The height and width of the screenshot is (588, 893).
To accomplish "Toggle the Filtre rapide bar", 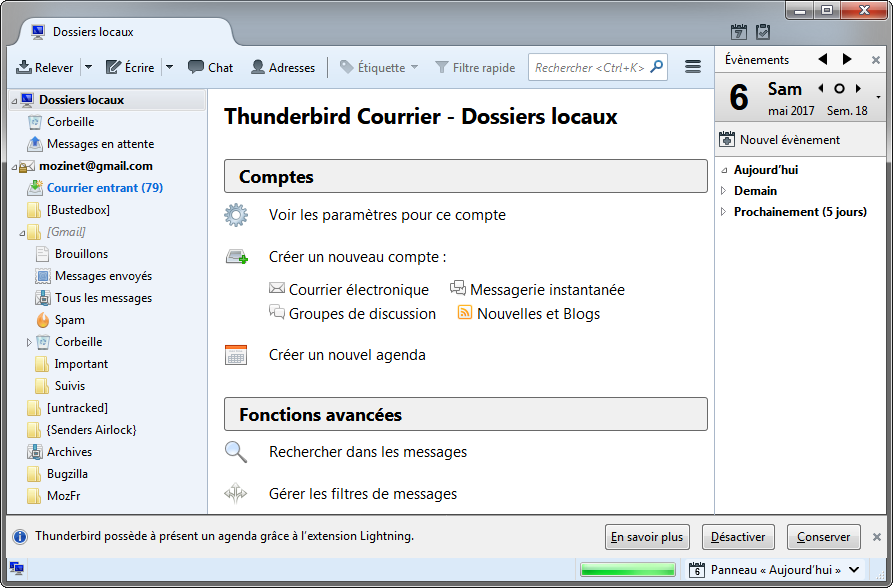I will 475,67.
